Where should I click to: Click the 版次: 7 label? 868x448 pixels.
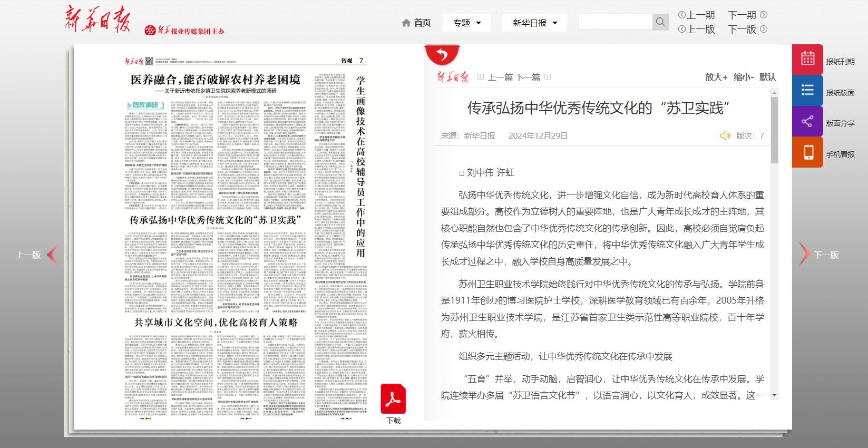click(749, 136)
